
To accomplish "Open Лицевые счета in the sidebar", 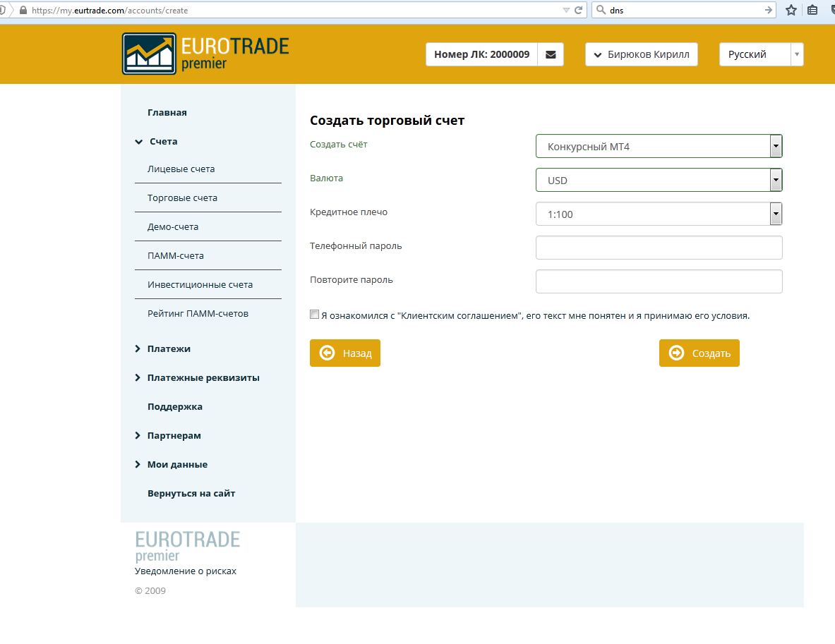I will [x=181, y=169].
